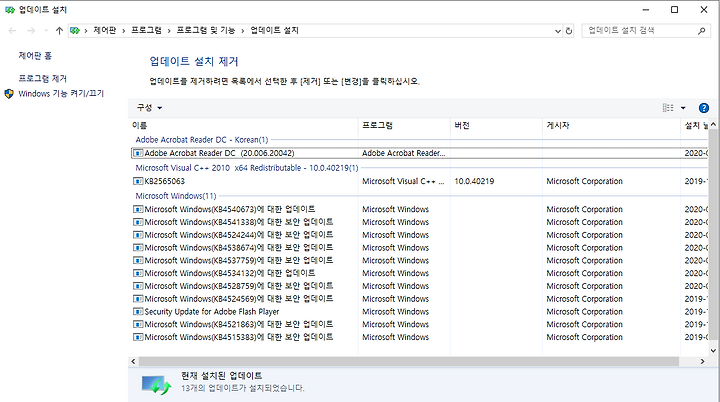The image size is (720, 402).
Task: Select the KB4534132 update row
Action: pos(419,273)
